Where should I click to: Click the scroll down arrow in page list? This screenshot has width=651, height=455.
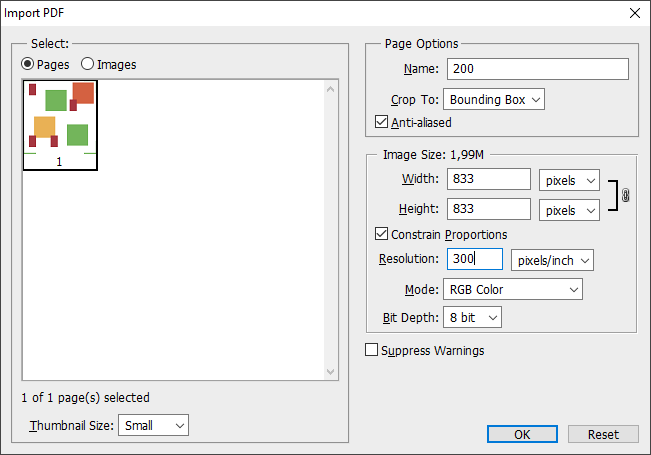[332, 372]
